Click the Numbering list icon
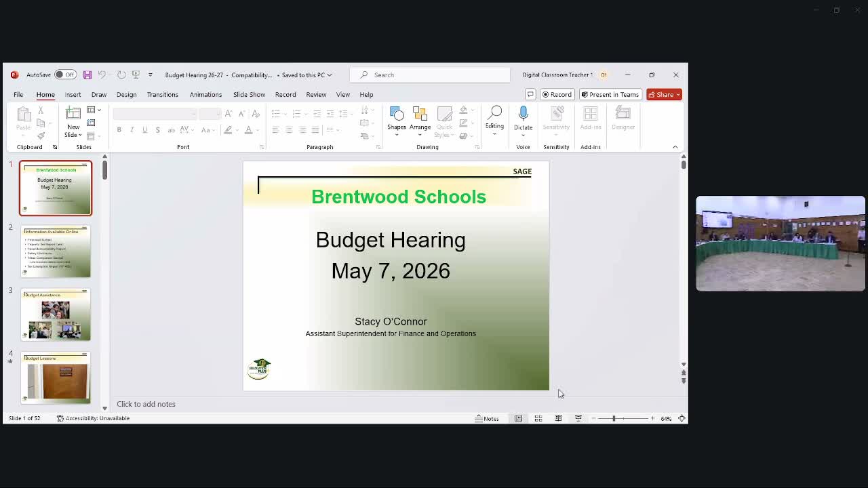This screenshot has width=868, height=488. (296, 113)
